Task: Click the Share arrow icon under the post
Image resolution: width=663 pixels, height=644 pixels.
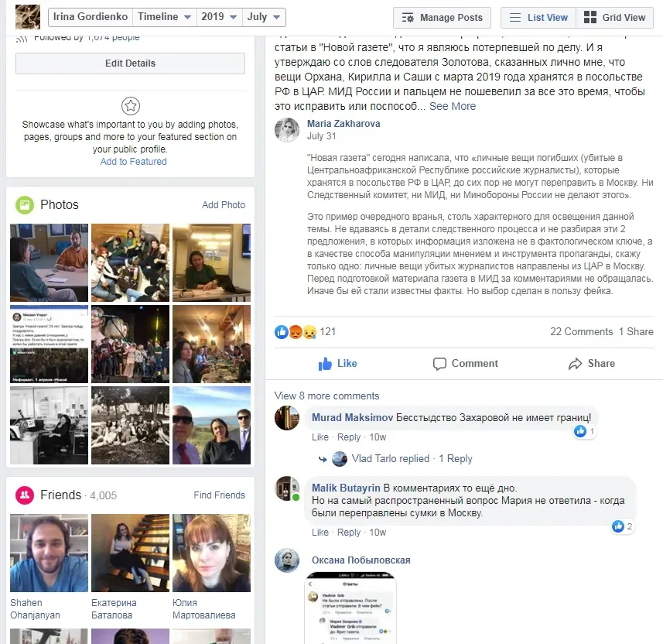Action: 575,364
